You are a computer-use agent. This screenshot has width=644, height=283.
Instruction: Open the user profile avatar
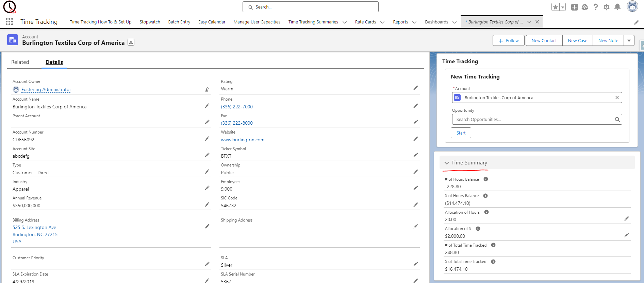pos(632,6)
